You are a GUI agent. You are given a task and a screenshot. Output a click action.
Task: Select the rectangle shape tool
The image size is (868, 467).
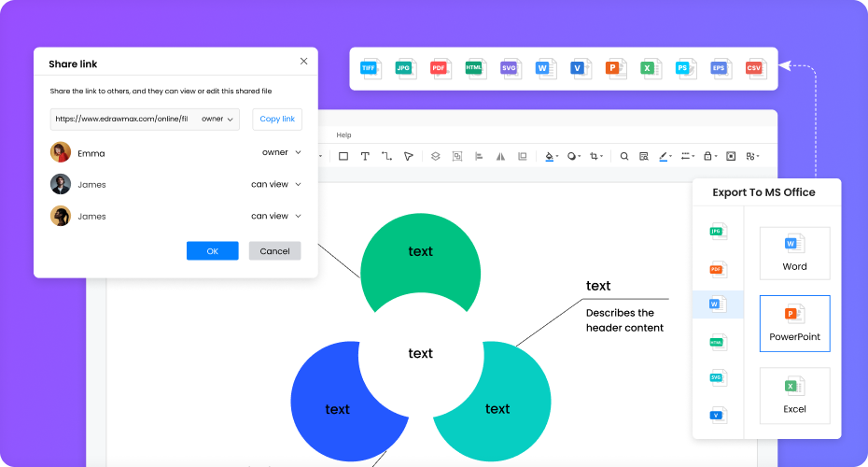click(x=343, y=156)
